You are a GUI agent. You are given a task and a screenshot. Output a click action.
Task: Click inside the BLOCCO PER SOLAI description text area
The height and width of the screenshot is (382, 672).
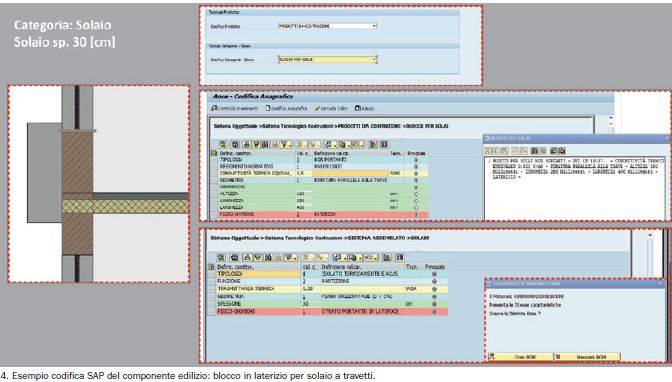[x=575, y=188]
